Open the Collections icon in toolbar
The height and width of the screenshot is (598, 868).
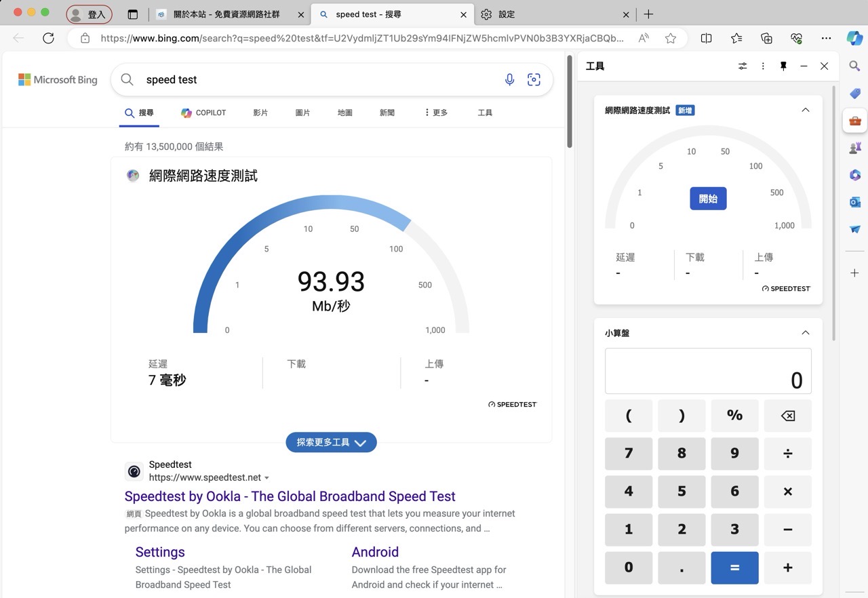pyautogui.click(x=766, y=39)
